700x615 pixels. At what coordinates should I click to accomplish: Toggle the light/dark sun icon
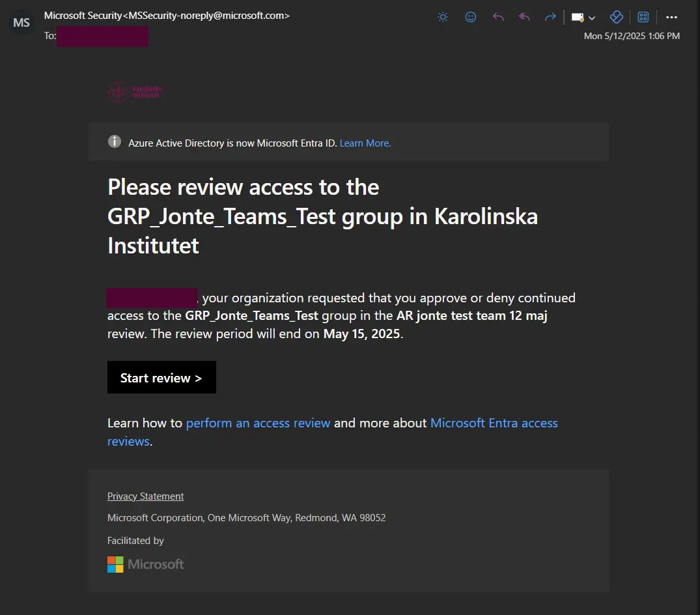click(x=443, y=18)
